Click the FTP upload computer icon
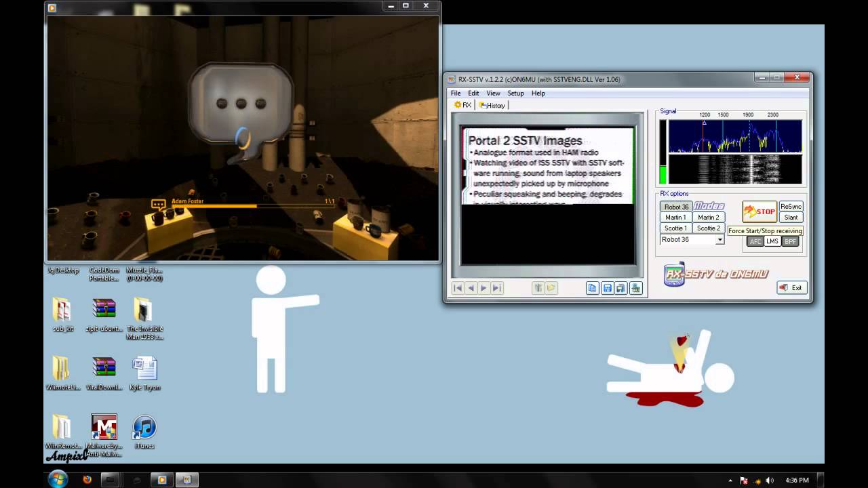The image size is (868, 488). click(x=635, y=288)
